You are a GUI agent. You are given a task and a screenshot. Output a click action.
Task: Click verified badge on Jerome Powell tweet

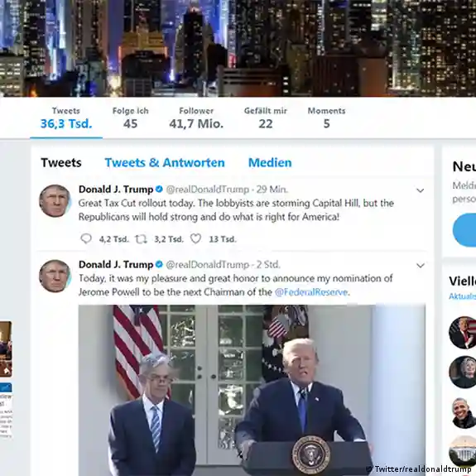[159, 264]
